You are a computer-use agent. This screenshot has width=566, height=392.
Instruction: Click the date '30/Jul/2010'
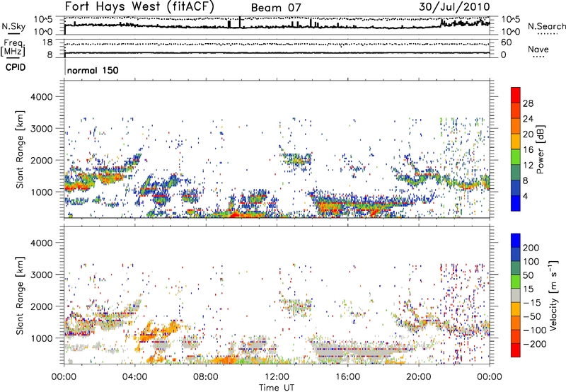click(454, 6)
